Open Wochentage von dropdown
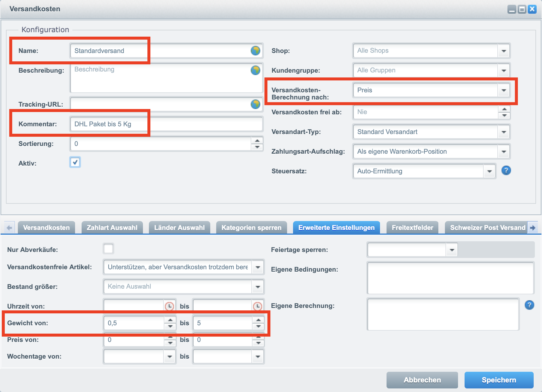Image resolution: width=542 pixels, height=392 pixels. (170, 356)
